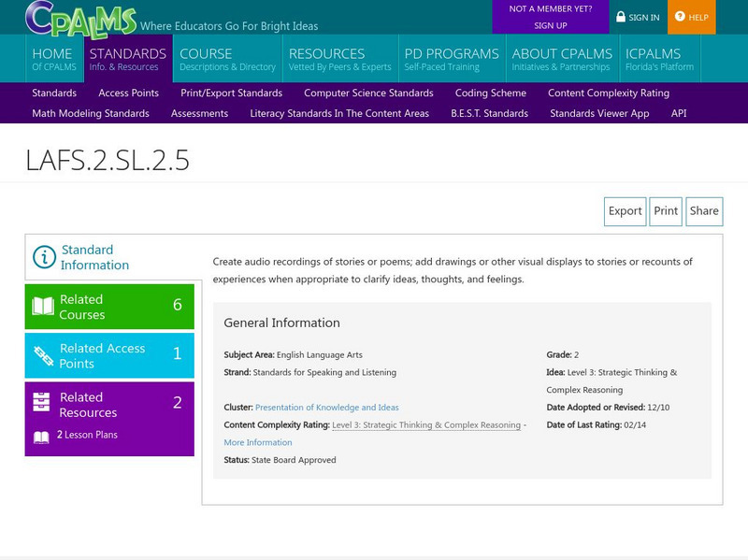
Task: Click the Related Access Points icon
Action: click(x=43, y=355)
